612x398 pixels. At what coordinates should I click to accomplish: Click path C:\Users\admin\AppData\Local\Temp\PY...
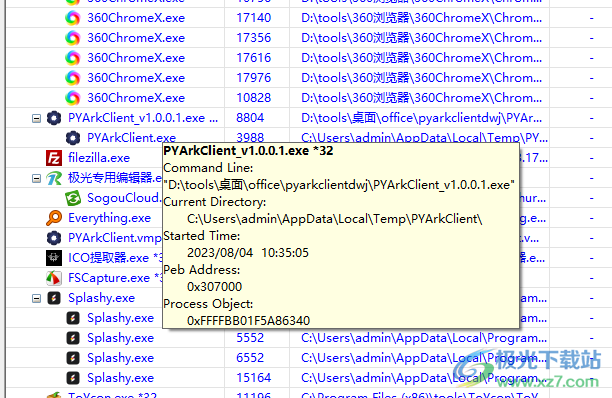point(424,138)
